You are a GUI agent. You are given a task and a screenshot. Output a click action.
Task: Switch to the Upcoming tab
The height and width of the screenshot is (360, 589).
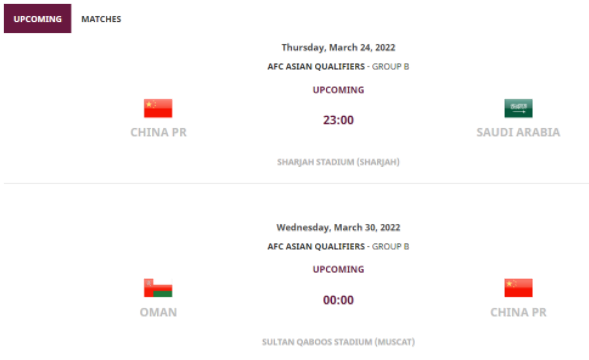(x=38, y=19)
